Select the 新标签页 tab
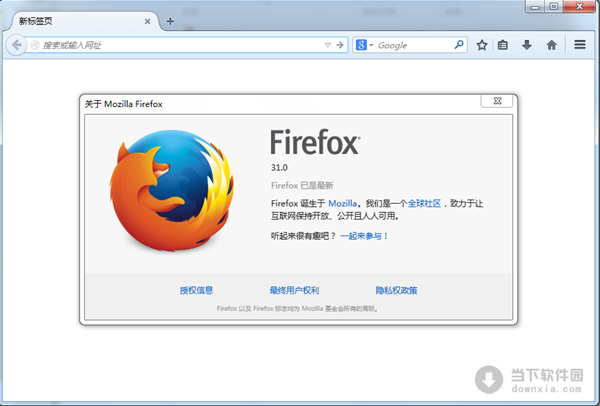The height and width of the screenshot is (406, 600). click(80, 21)
